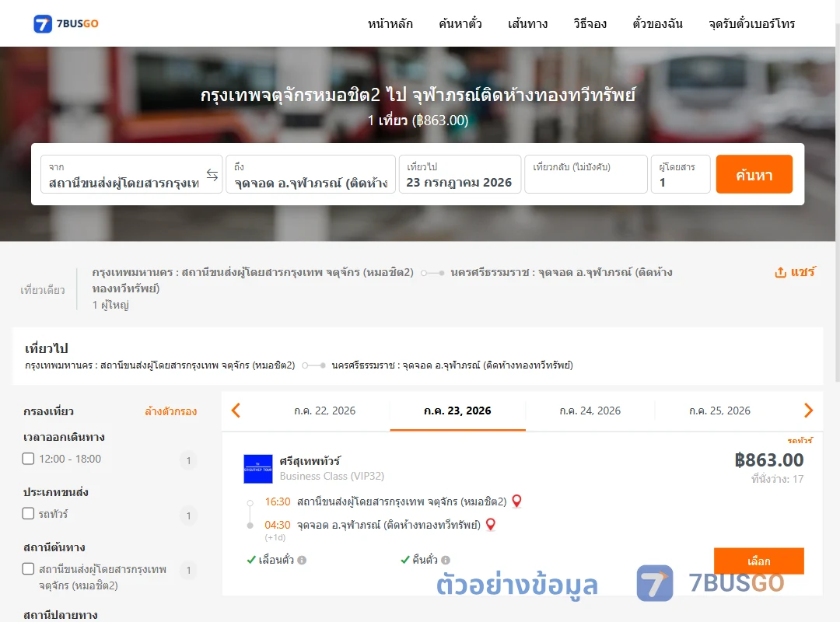Tick the Mo Chit 2 origin station filter
The height and width of the screenshot is (622, 840).
tap(29, 568)
